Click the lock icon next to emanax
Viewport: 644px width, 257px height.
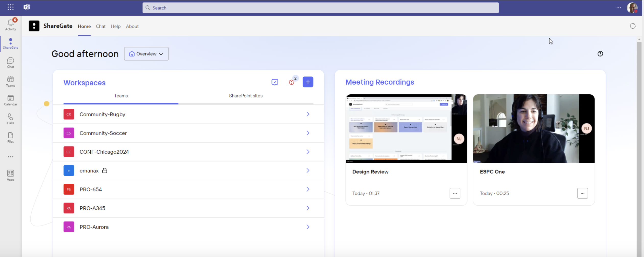[105, 171]
